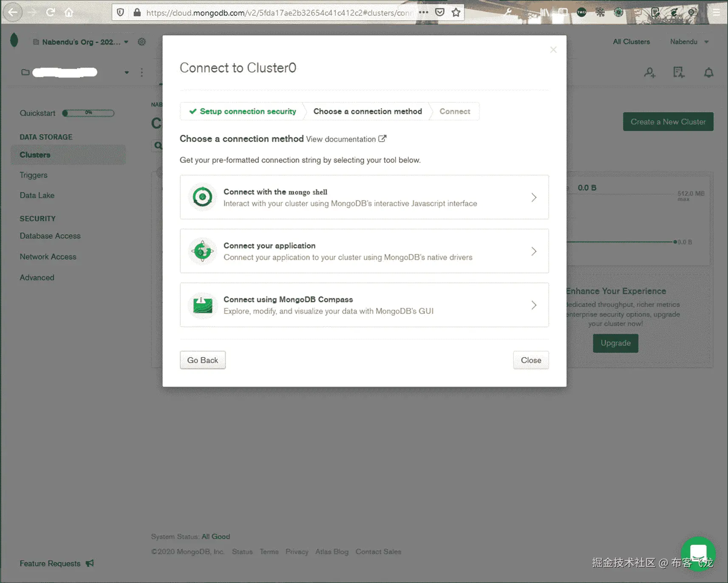Open the Privacy footer link
This screenshot has width=728, height=583.
pos(297,552)
